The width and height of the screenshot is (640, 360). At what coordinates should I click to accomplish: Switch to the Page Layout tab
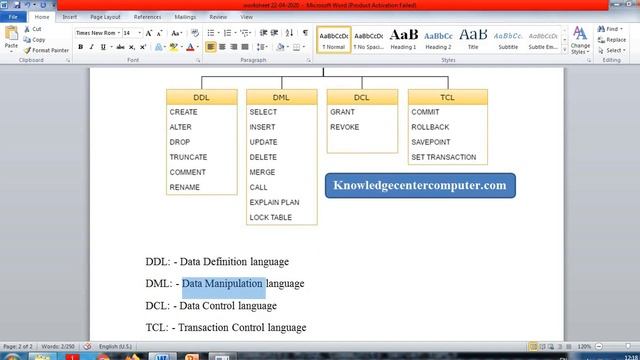tap(105, 17)
